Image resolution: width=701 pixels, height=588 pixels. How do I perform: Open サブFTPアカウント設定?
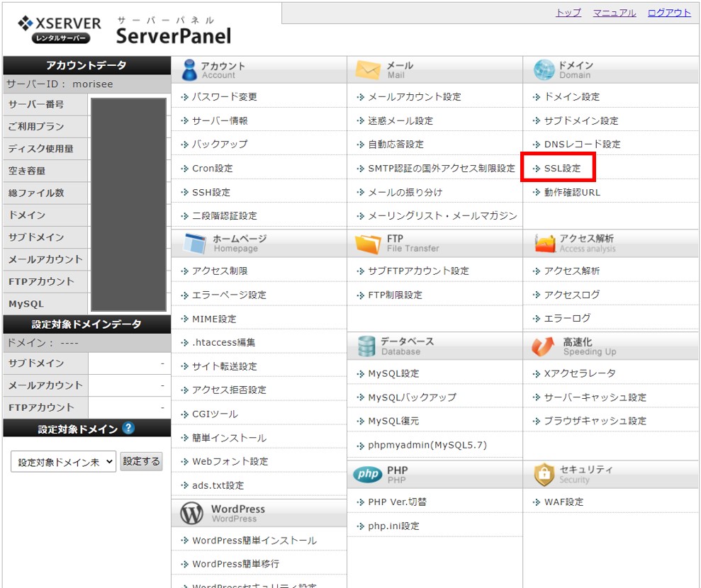tap(418, 271)
